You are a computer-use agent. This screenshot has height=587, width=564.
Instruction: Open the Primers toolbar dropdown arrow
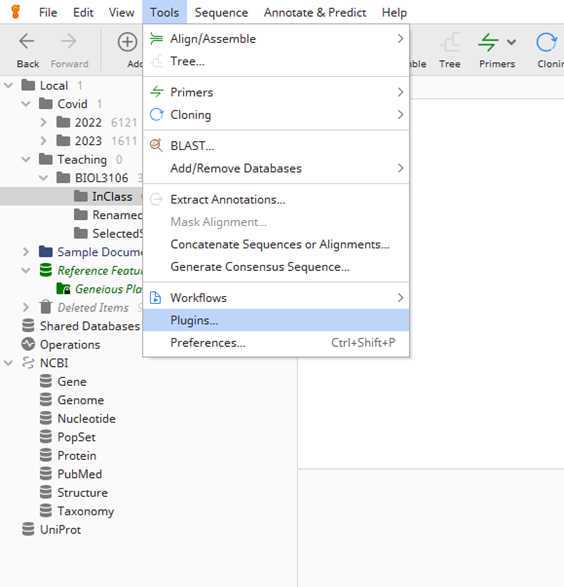[x=512, y=42]
